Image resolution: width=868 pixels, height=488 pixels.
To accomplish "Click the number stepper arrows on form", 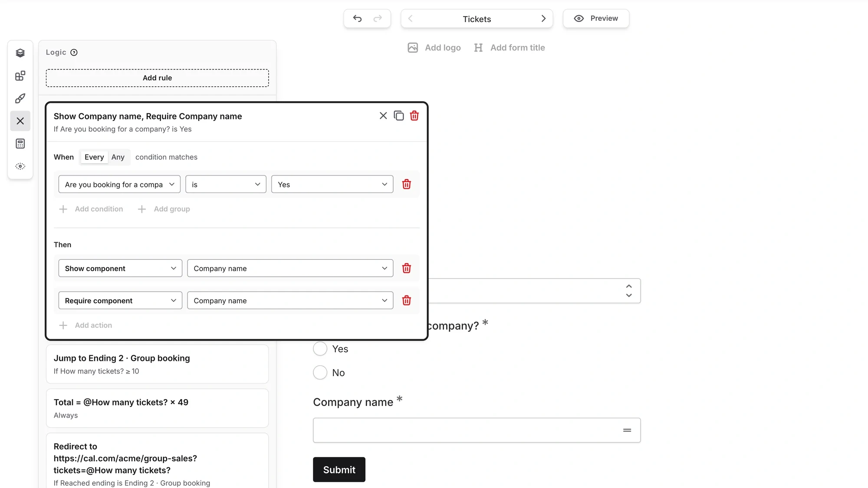I will pyautogui.click(x=629, y=291).
